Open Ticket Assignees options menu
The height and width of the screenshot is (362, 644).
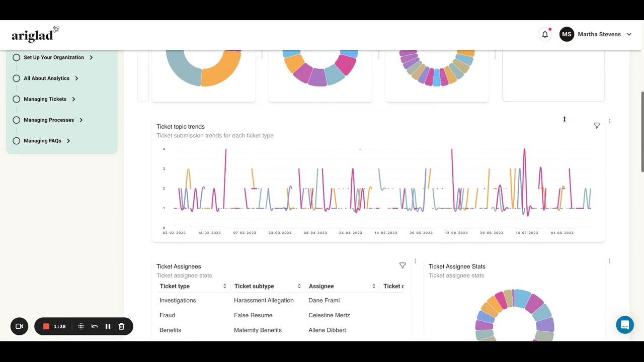click(415, 261)
